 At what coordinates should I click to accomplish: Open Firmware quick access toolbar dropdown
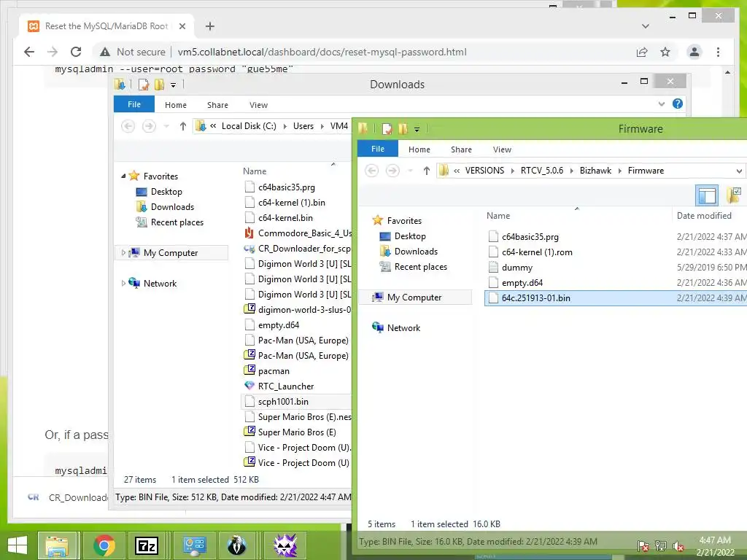(417, 129)
